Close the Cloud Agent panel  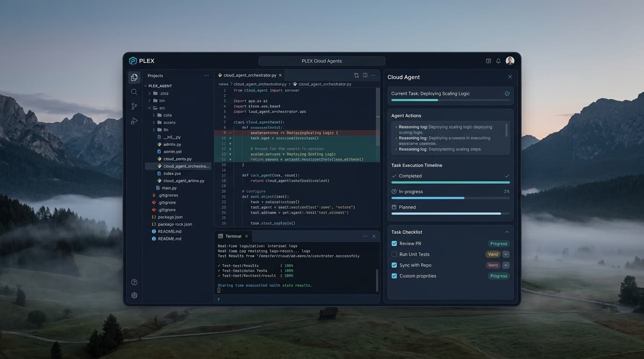(x=510, y=77)
